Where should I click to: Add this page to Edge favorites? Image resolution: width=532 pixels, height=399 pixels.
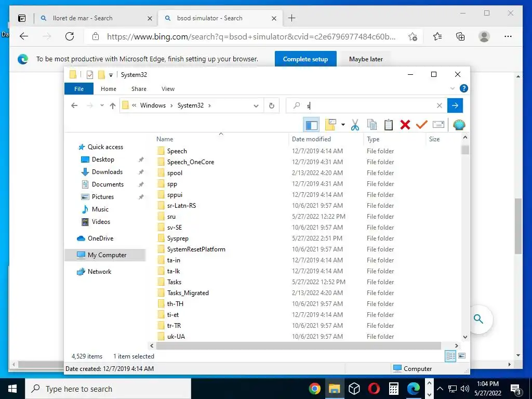pos(413,37)
